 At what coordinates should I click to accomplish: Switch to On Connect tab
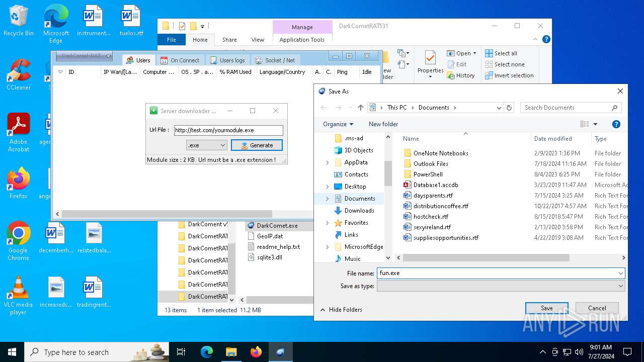pyautogui.click(x=180, y=60)
